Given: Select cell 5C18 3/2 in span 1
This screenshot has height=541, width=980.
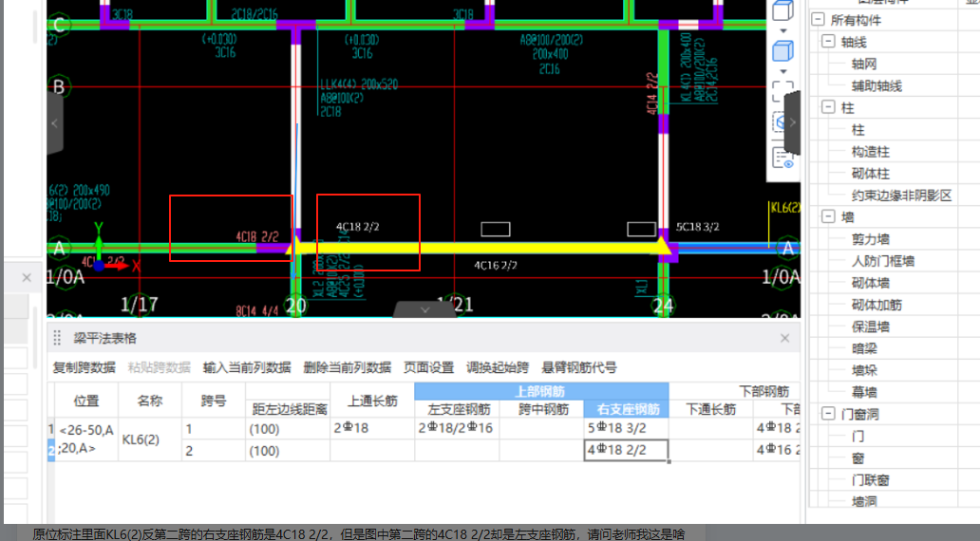Looking at the screenshot, I should click(626, 429).
